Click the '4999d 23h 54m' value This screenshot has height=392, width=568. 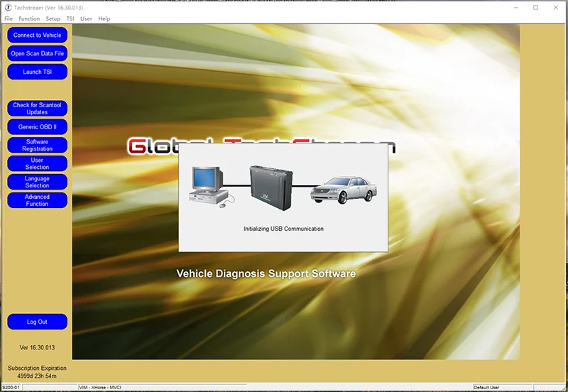(x=37, y=376)
